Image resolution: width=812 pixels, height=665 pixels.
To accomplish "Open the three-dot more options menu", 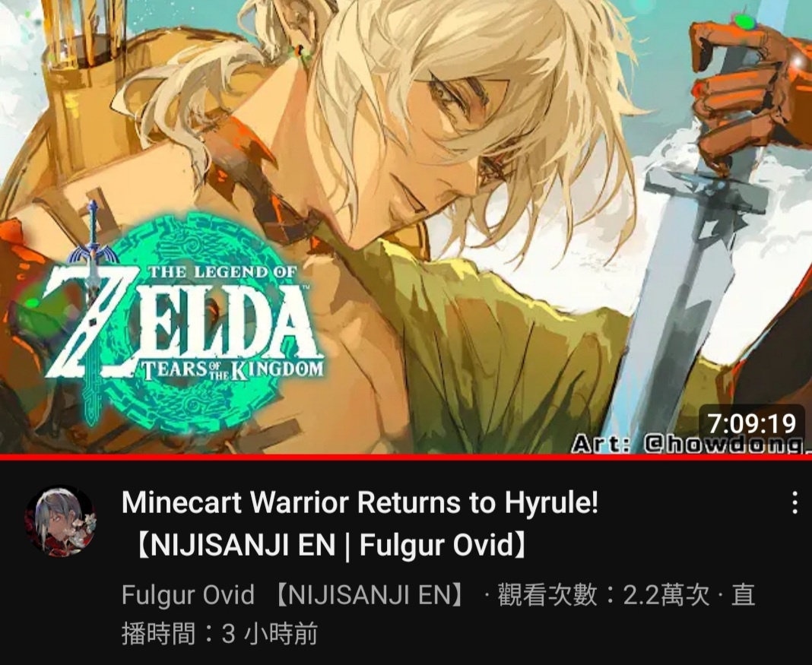I will click(x=795, y=502).
